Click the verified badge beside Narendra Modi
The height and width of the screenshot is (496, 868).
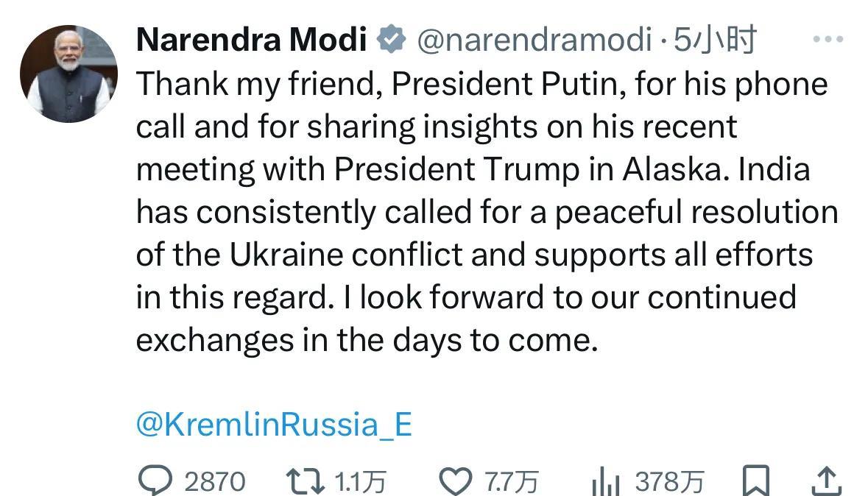click(391, 40)
